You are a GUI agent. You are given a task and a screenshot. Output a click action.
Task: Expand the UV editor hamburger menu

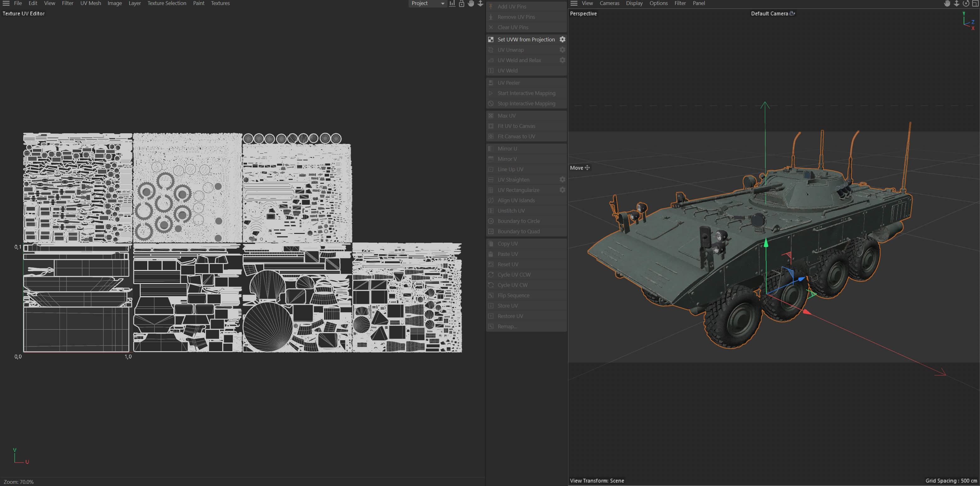[6, 3]
